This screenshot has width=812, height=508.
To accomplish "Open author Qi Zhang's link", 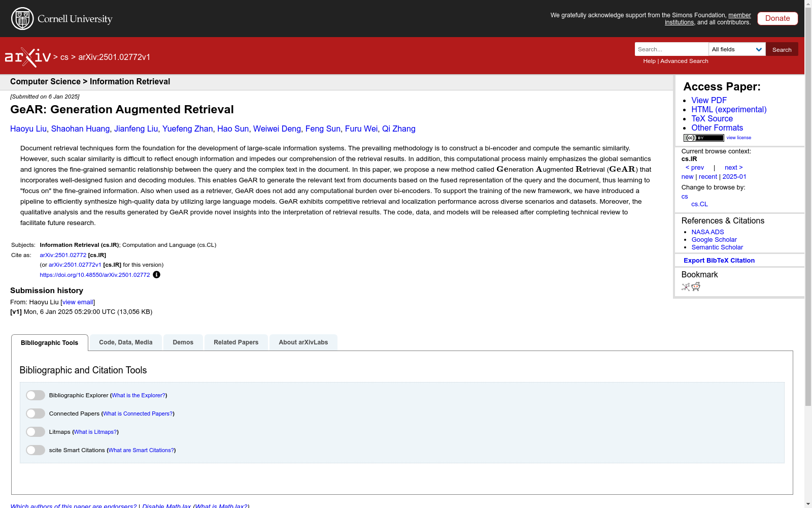I will pyautogui.click(x=399, y=129).
